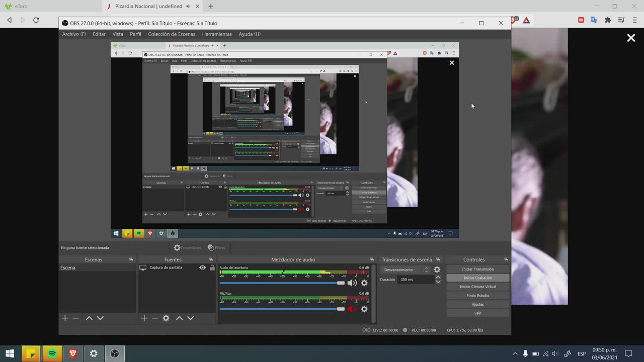Undock the Fuentes panel

point(211,259)
